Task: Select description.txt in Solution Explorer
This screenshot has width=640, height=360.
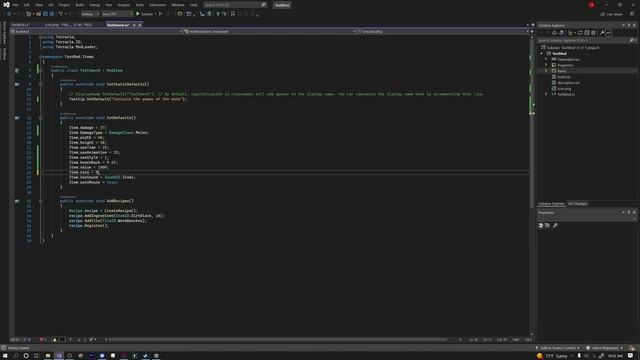Action: [x=568, y=82]
